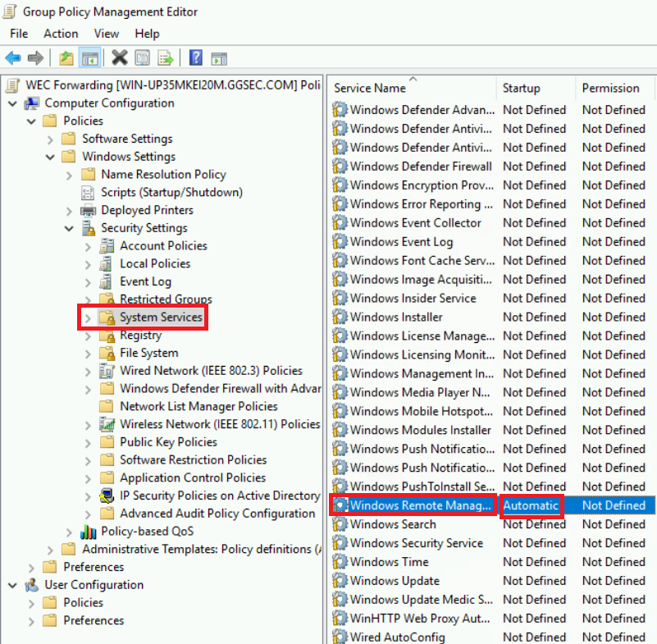Open the Action menu
Image resolution: width=657 pixels, height=644 pixels.
coord(61,34)
